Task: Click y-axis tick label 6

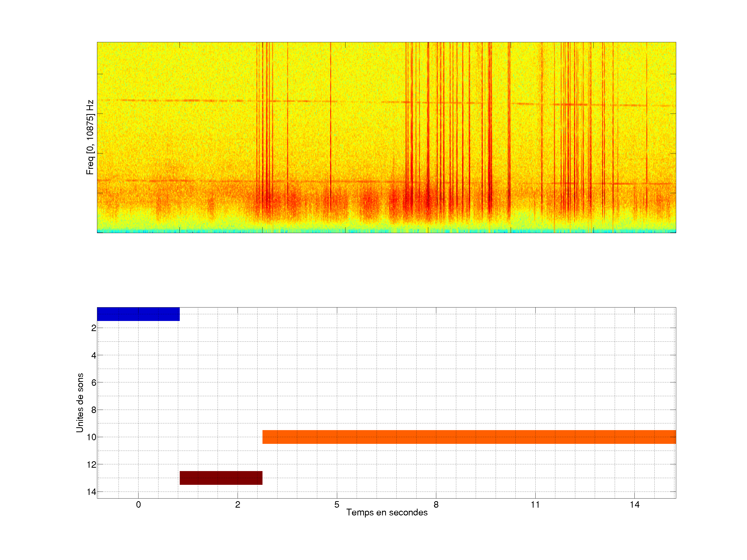Action: 94,383
